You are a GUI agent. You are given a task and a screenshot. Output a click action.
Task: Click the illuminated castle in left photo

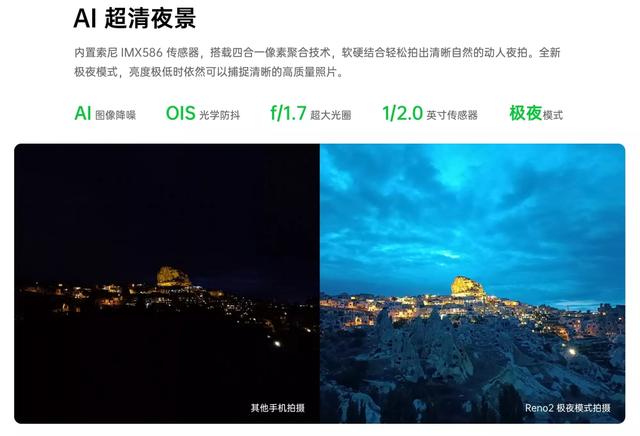tap(173, 276)
